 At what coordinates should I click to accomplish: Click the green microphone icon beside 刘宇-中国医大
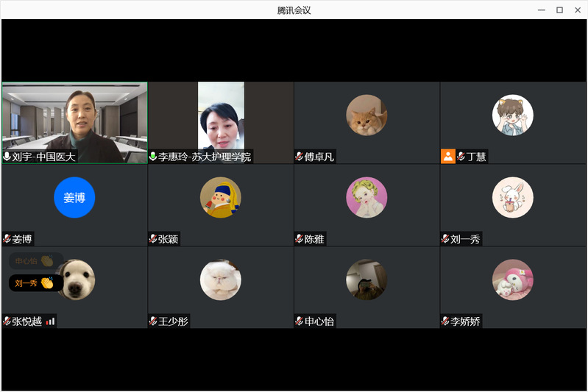pos(7,157)
